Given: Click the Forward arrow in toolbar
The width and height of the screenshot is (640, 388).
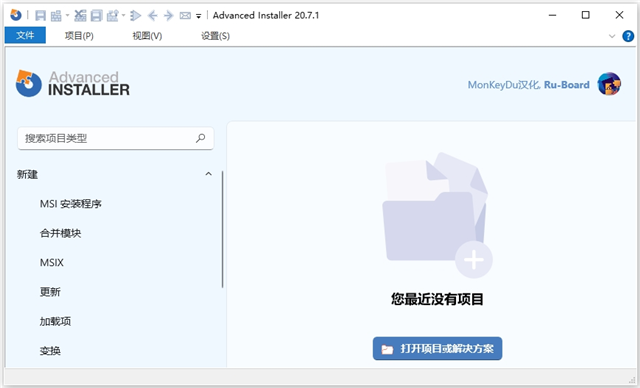Looking at the screenshot, I should point(168,16).
